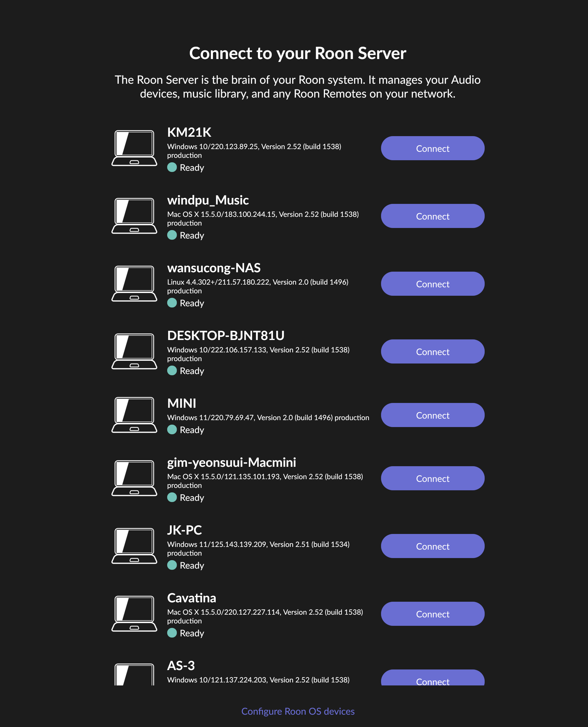Select the gim-yeonsuui-Macmini laptop icon
Viewport: 588px width, 727px height.
point(134,479)
